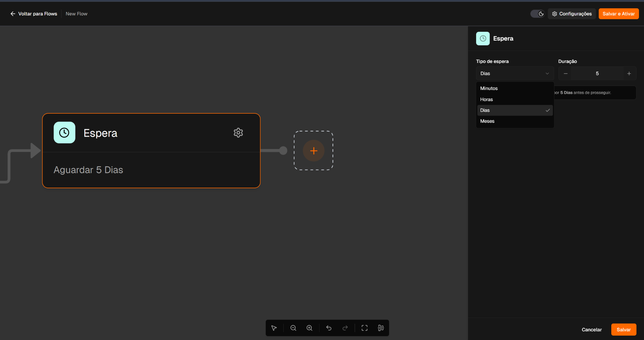Select the pointer tool in canvas toolbar
This screenshot has width=644, height=340.
coord(274,328)
